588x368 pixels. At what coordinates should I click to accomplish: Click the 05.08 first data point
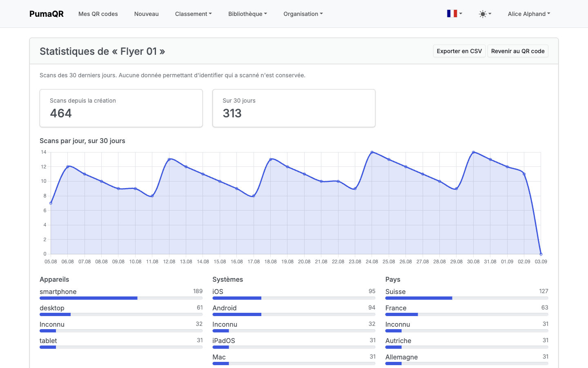[x=51, y=203]
